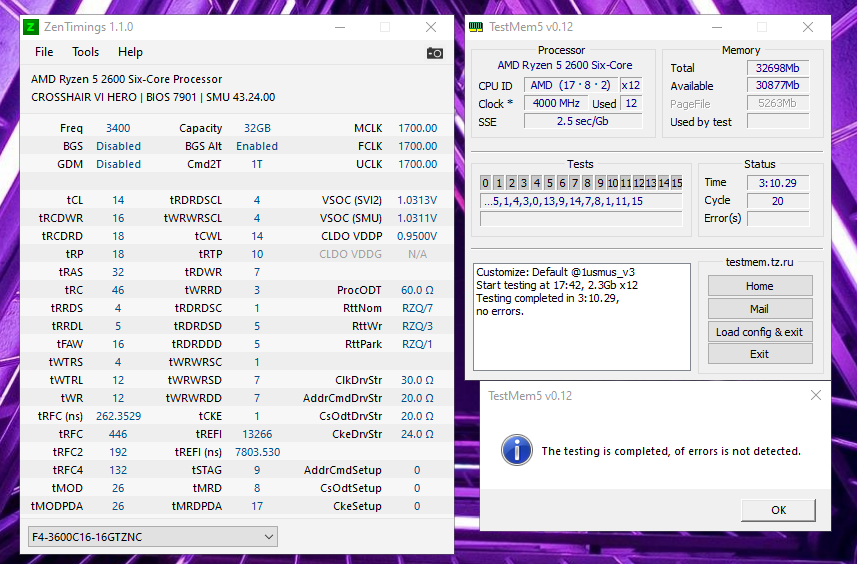Image resolution: width=857 pixels, height=564 pixels.
Task: Click the Capacity value 32GB
Action: click(x=257, y=128)
